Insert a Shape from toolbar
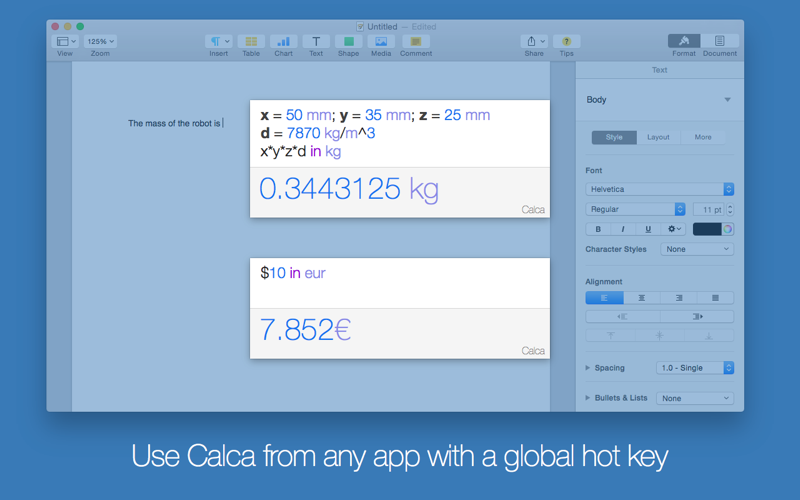Screen dimensions: 800x500 click(348, 41)
